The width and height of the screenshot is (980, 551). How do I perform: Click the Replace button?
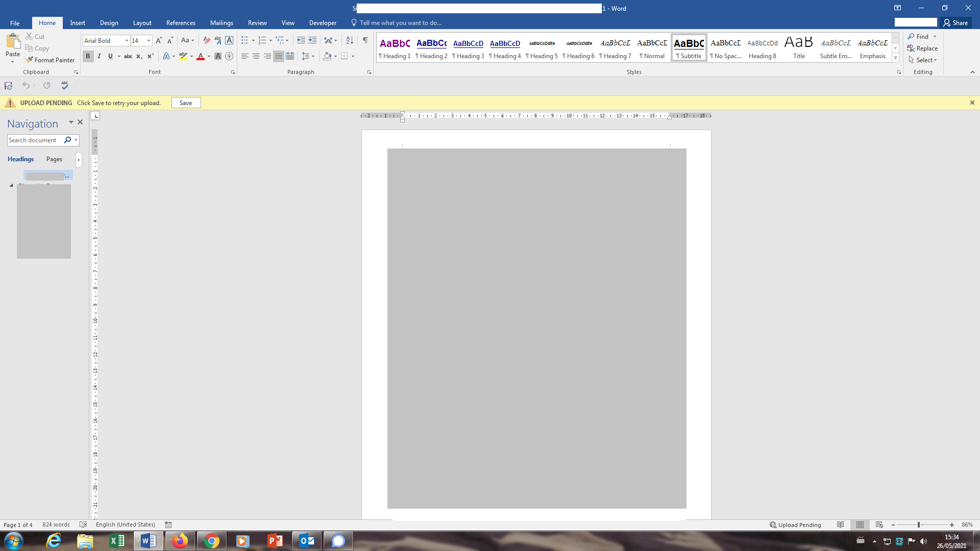tap(922, 48)
